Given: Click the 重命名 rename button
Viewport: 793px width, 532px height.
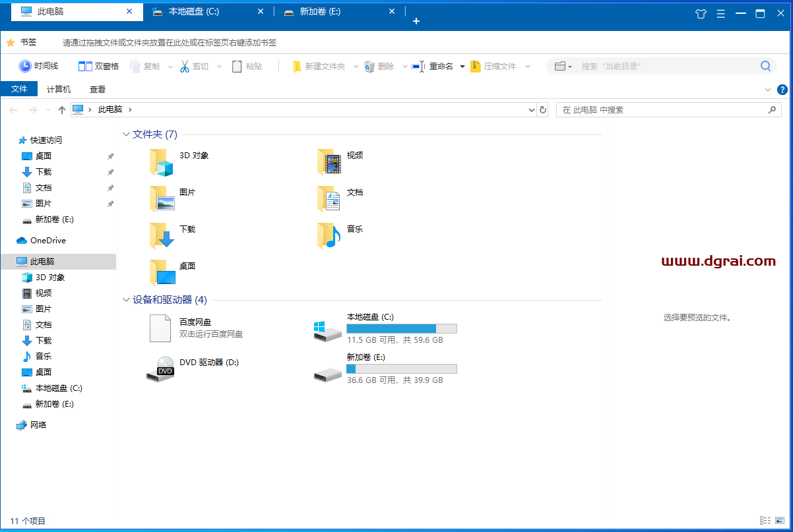Looking at the screenshot, I should coord(433,66).
